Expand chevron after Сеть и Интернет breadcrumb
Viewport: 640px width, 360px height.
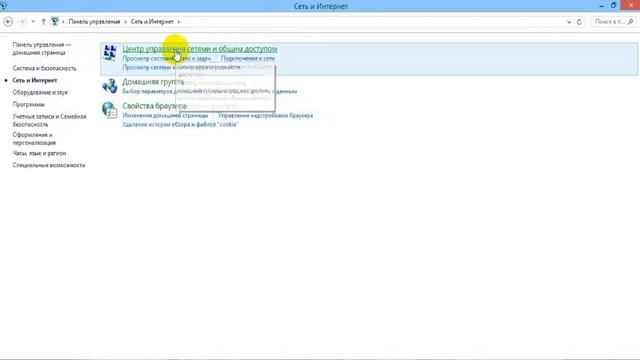[x=178, y=22]
